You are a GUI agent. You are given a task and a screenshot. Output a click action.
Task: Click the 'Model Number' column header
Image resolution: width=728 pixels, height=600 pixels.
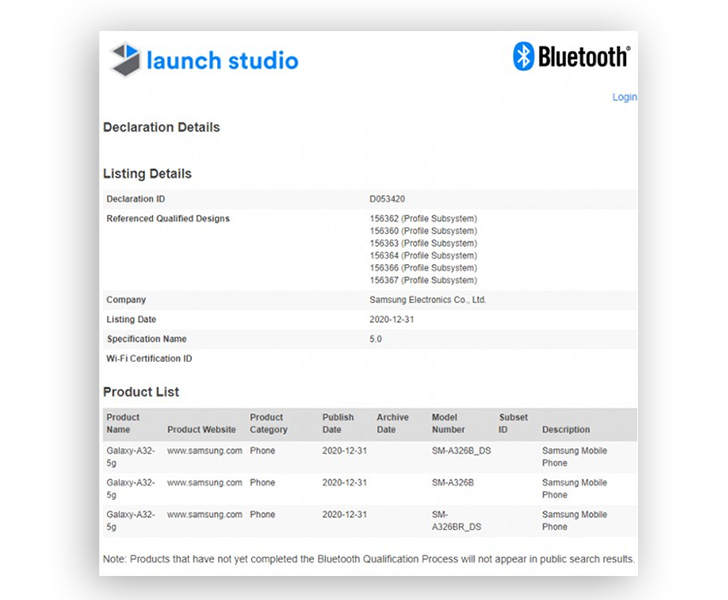point(448,423)
